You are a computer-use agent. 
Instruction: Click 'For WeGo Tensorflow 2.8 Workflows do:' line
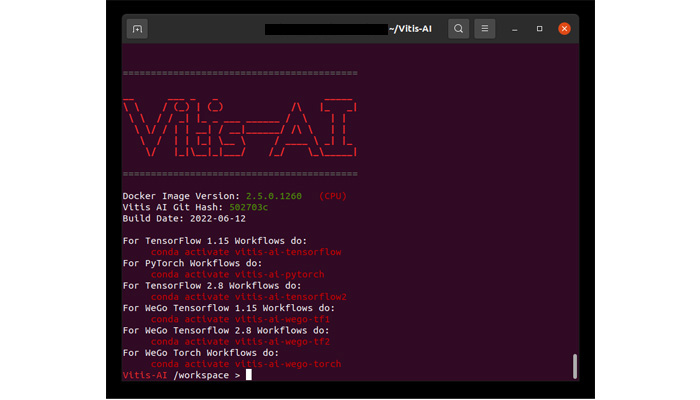[x=226, y=330]
